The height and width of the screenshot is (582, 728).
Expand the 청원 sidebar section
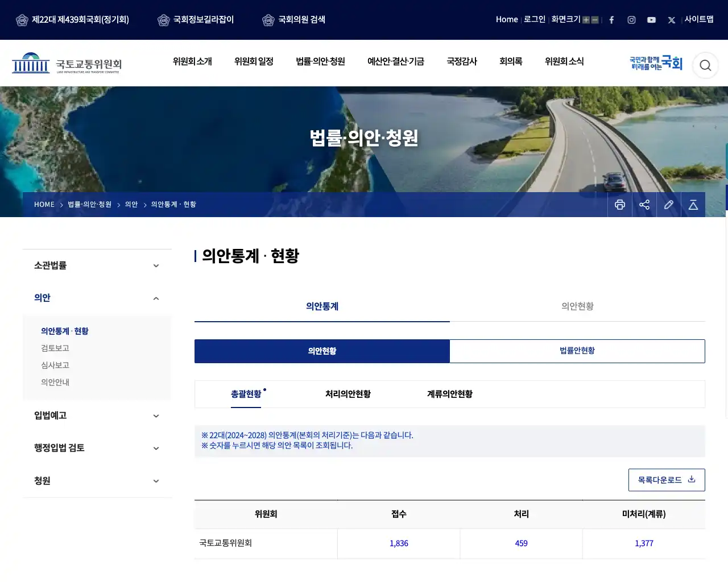[97, 481]
